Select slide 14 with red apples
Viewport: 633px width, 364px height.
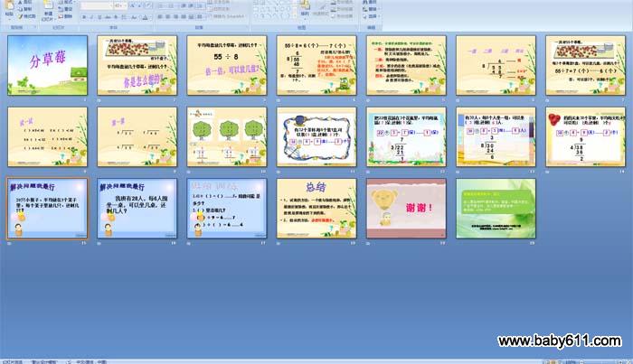(x=585, y=136)
